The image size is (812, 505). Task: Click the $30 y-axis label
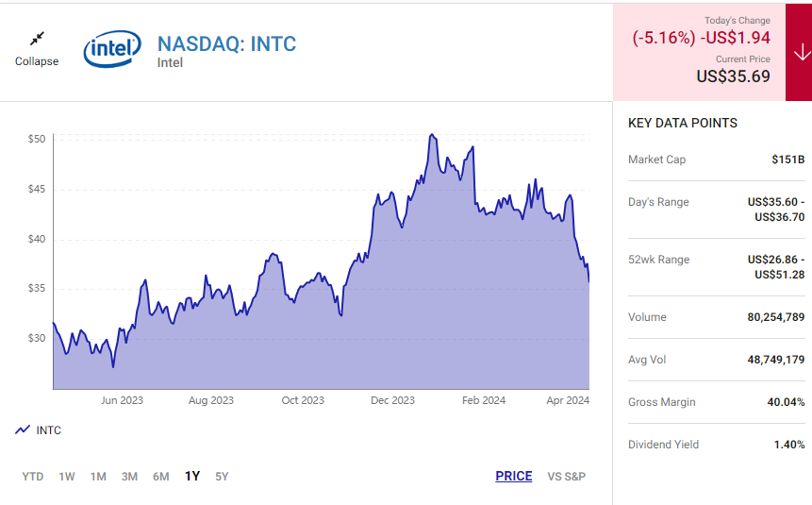point(37,338)
